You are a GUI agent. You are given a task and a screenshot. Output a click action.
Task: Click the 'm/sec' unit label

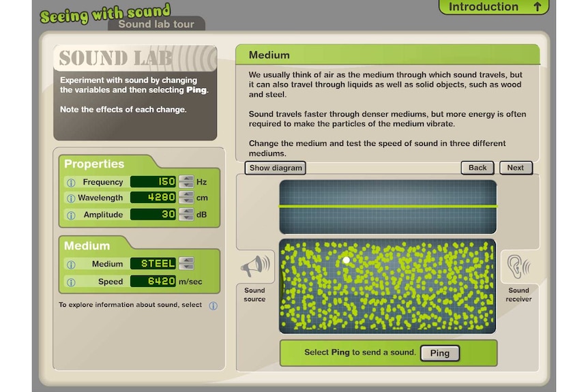190,282
